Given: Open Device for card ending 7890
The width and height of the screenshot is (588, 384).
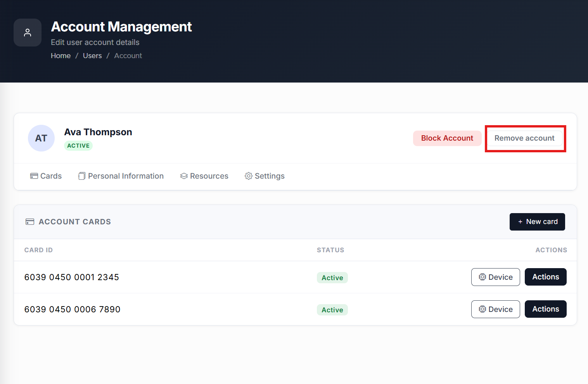Looking at the screenshot, I should point(496,309).
